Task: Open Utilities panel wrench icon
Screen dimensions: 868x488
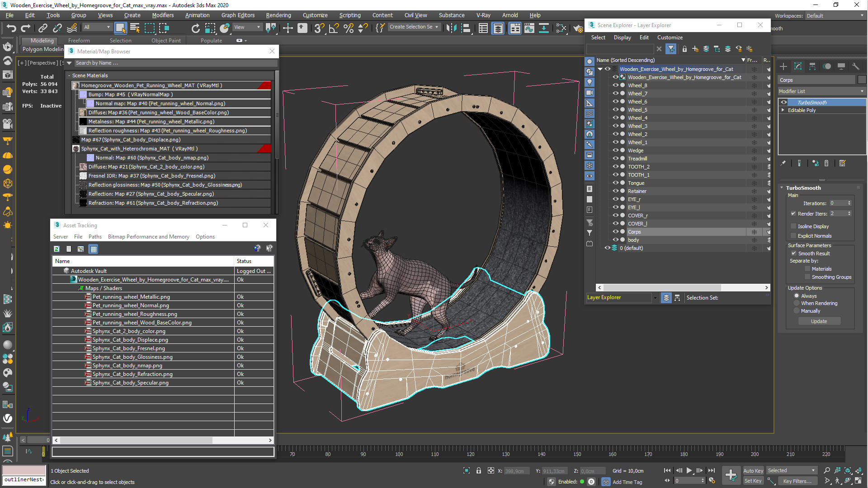Action: 856,66
